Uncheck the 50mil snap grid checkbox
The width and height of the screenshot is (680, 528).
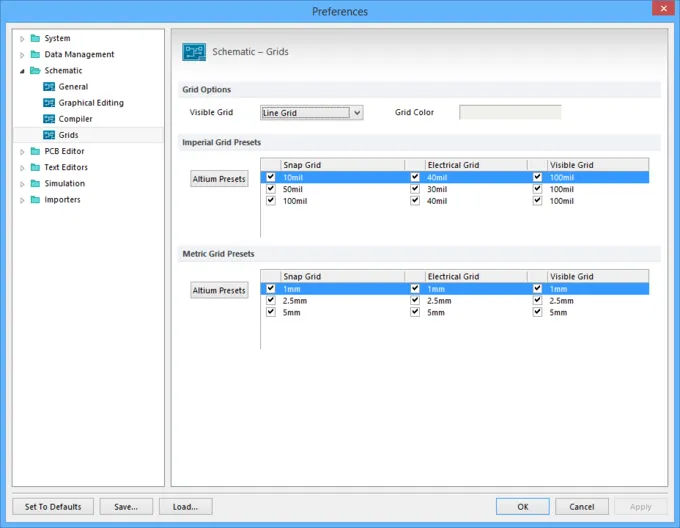point(271,189)
